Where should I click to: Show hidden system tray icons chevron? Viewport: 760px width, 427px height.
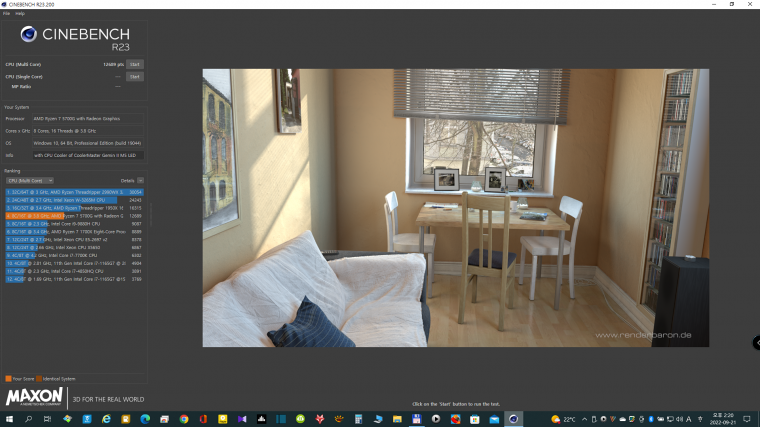(x=585, y=419)
